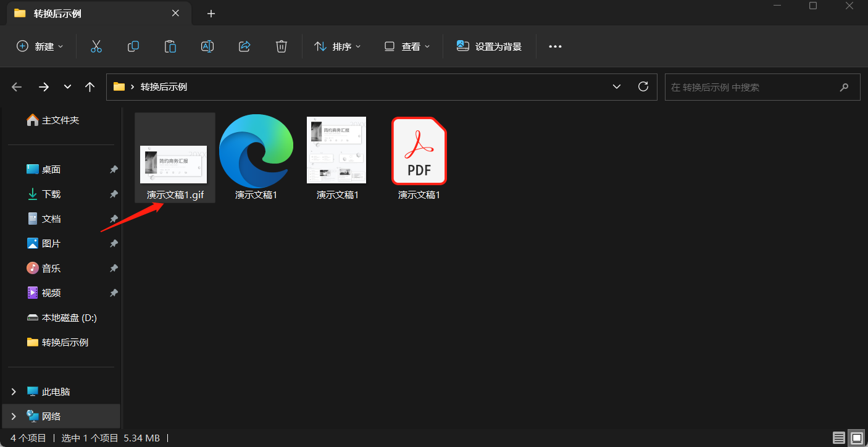Switch to details list view
The width and height of the screenshot is (868, 447).
[x=838, y=438]
